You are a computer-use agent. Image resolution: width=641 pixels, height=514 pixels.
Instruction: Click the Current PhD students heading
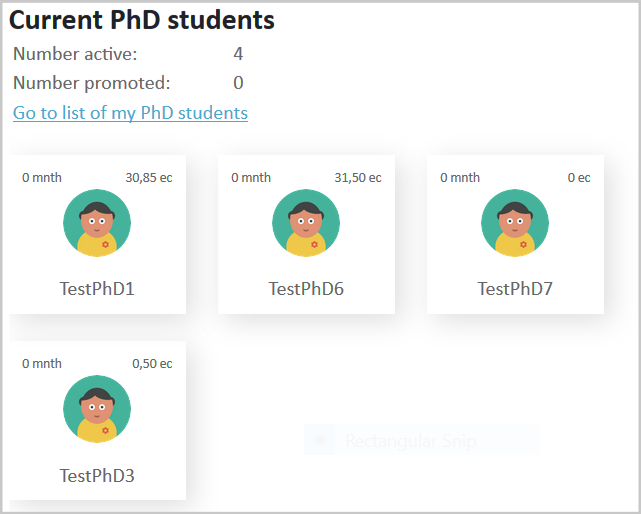(x=142, y=20)
